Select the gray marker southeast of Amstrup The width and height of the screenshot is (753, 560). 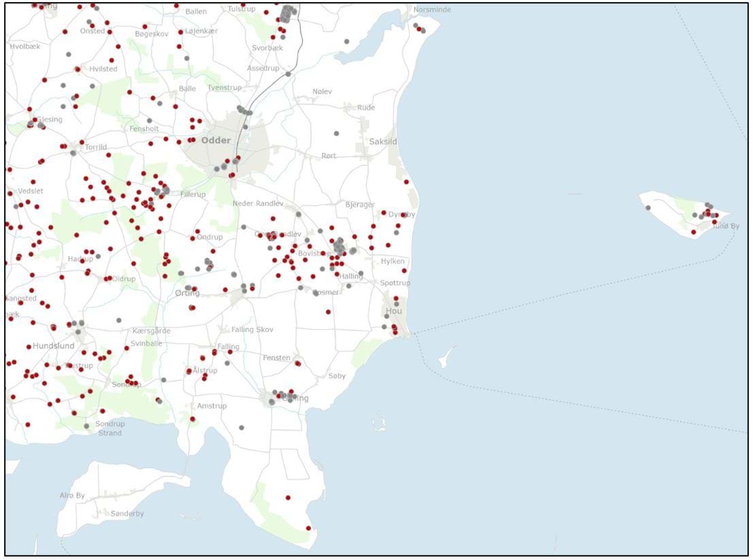pyautogui.click(x=241, y=427)
